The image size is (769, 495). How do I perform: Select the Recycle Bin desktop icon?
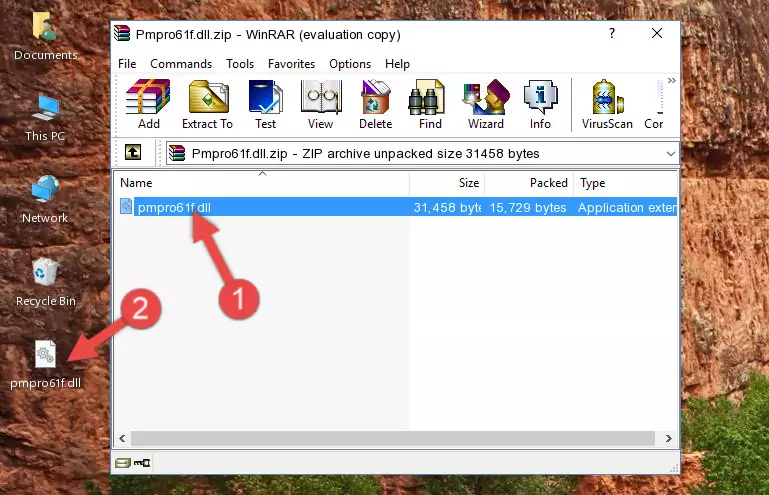click(x=46, y=283)
